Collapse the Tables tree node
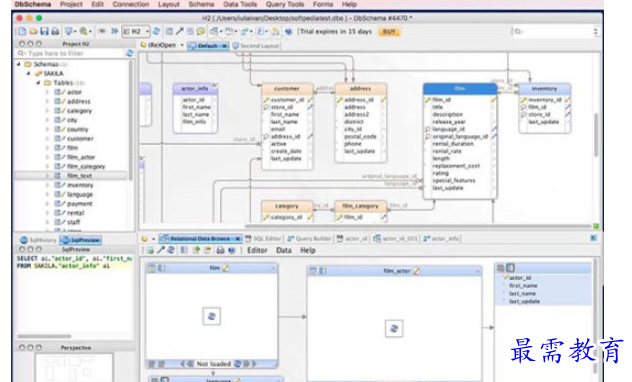This screenshot has height=382, width=632. coord(38,83)
